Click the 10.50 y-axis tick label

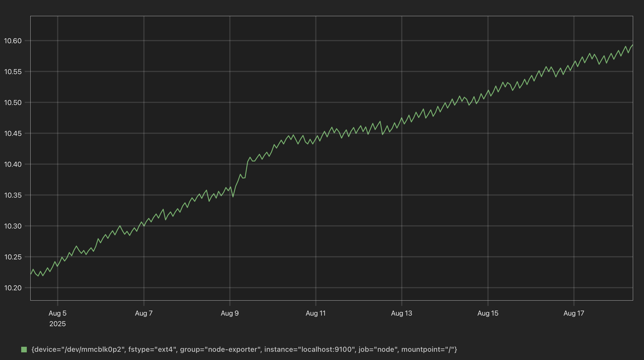coord(13,103)
